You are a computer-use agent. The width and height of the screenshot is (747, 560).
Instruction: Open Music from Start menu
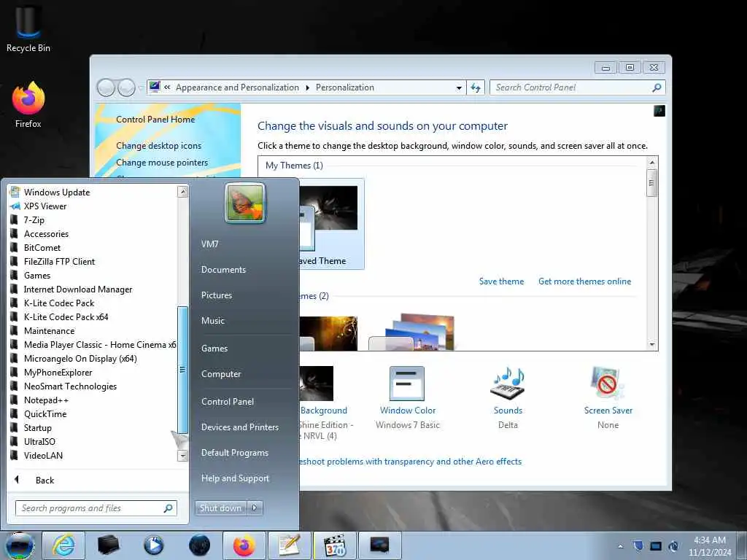[213, 321]
